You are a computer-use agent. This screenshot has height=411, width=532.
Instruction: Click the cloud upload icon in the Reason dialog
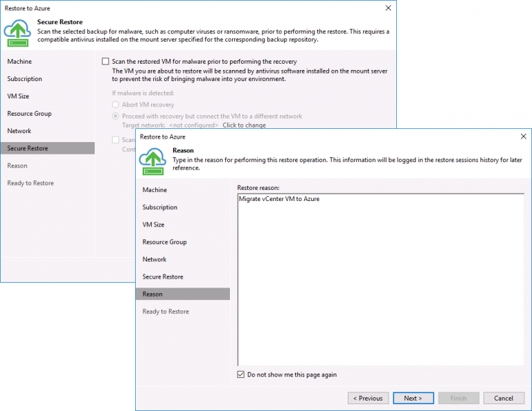[152, 161]
